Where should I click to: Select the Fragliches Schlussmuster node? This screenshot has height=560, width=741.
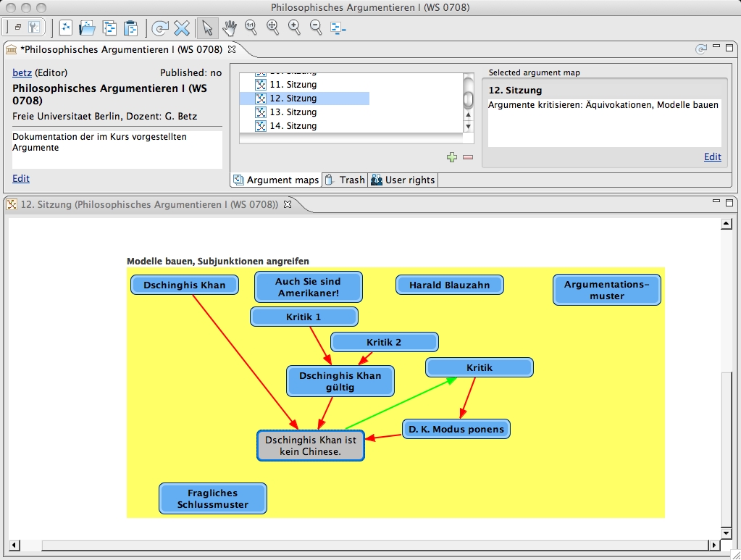pos(213,498)
